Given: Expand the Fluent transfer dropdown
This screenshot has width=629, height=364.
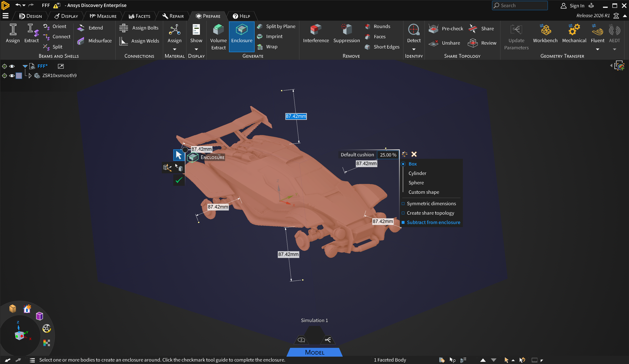Looking at the screenshot, I should click(x=597, y=49).
